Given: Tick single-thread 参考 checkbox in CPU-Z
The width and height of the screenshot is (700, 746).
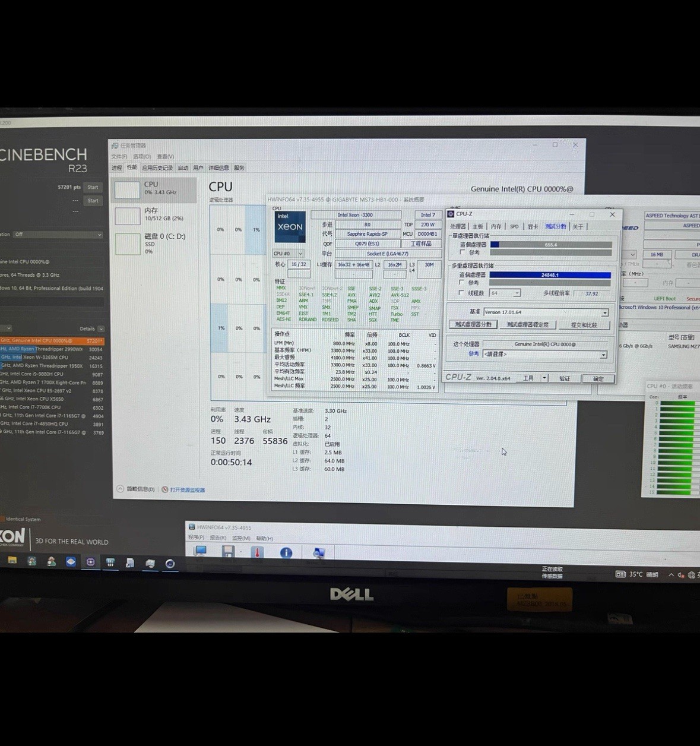Looking at the screenshot, I should (463, 252).
